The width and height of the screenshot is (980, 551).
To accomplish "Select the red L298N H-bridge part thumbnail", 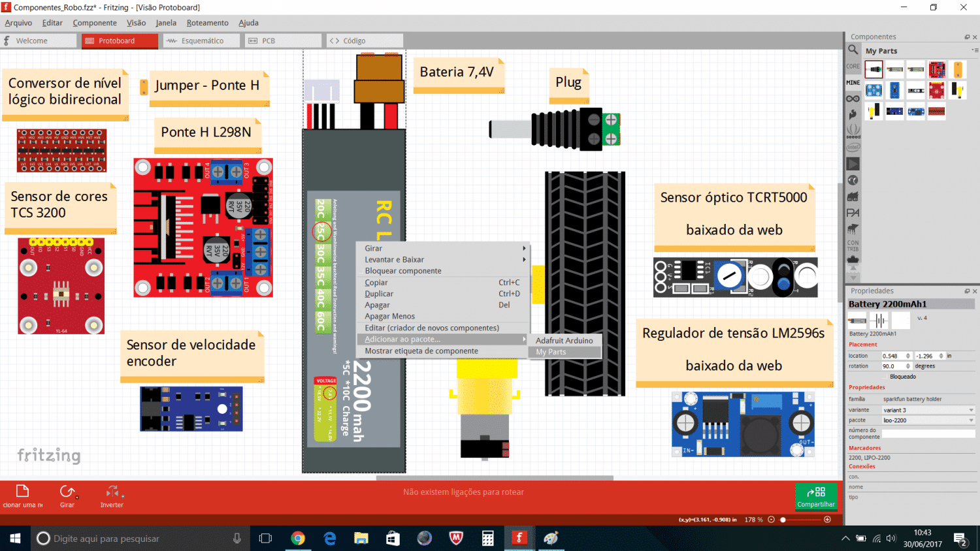I will [x=937, y=69].
